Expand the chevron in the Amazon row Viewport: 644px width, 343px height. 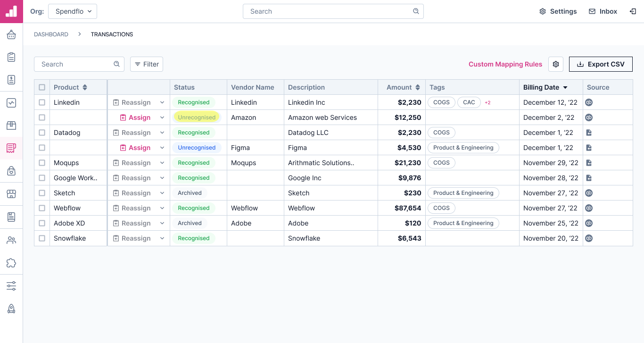162,117
